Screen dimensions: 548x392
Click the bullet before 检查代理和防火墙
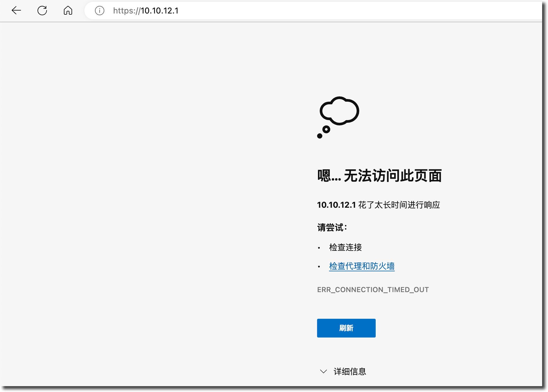click(x=319, y=267)
